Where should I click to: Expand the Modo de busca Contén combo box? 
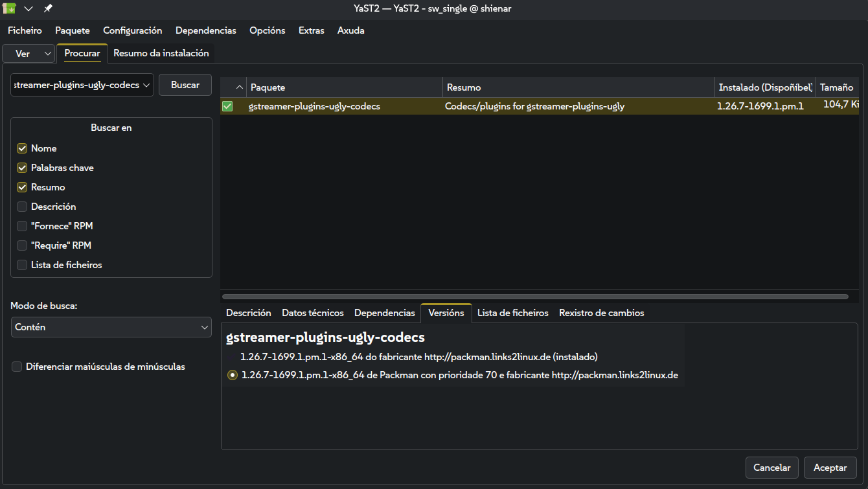pyautogui.click(x=111, y=327)
